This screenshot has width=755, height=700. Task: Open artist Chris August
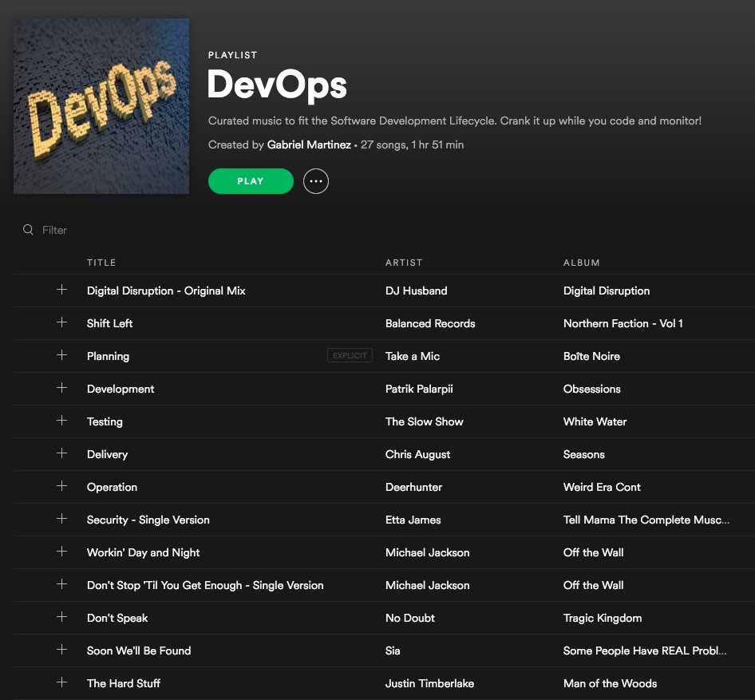point(417,454)
